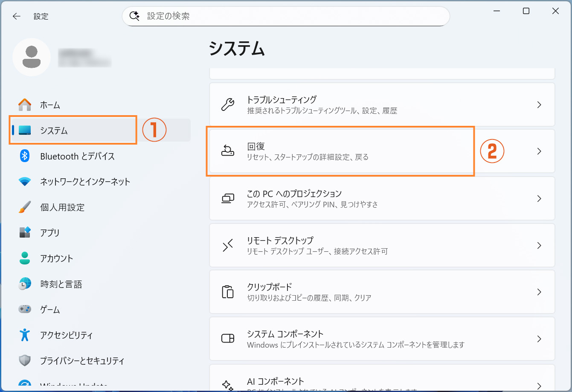Click the Wi-Fi network icon
The height and width of the screenshot is (392, 572).
(25, 182)
